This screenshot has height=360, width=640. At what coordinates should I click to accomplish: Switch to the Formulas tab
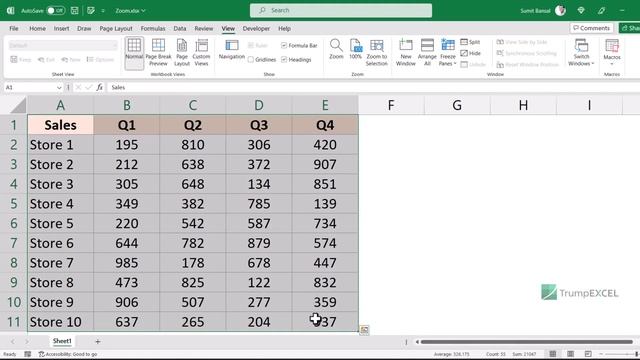153,29
